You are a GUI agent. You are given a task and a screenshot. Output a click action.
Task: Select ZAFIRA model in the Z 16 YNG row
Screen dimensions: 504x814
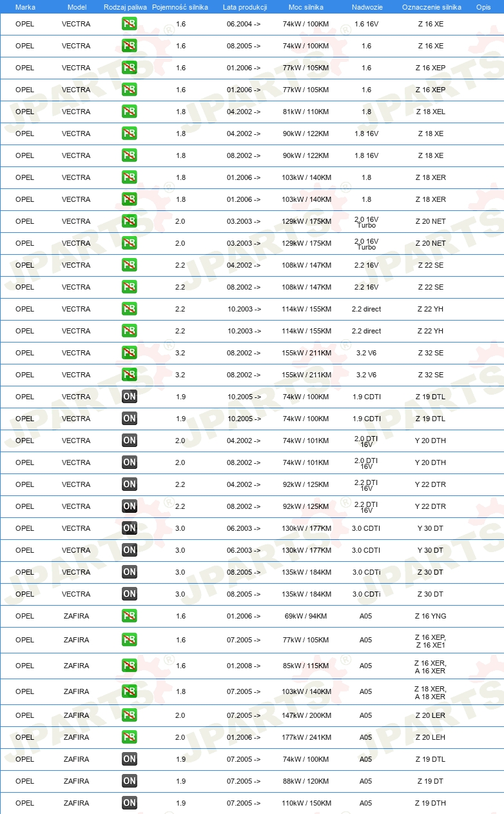click(76, 616)
